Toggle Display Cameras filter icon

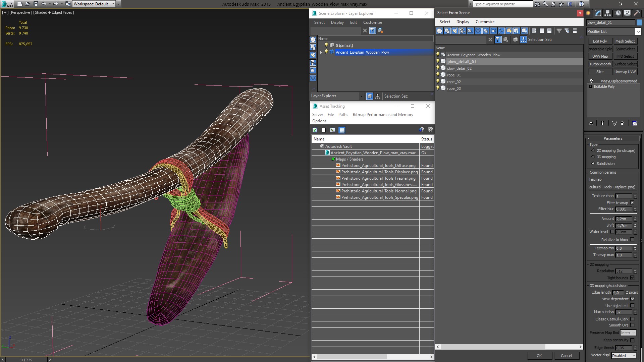point(463,31)
